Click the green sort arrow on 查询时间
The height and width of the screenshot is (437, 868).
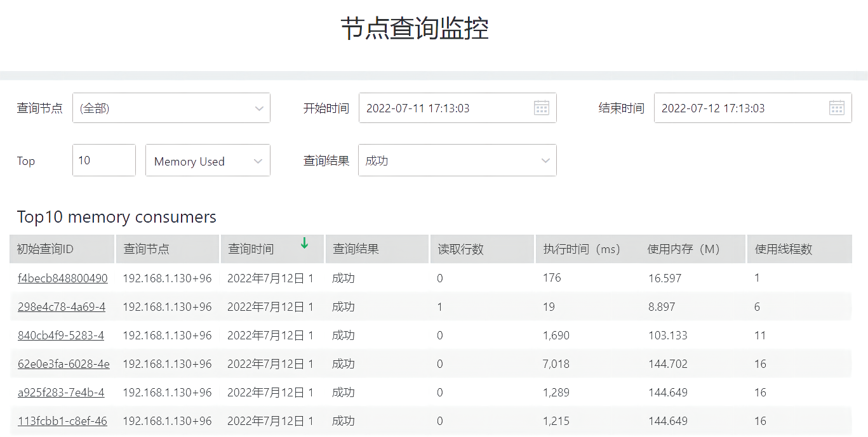tap(305, 244)
